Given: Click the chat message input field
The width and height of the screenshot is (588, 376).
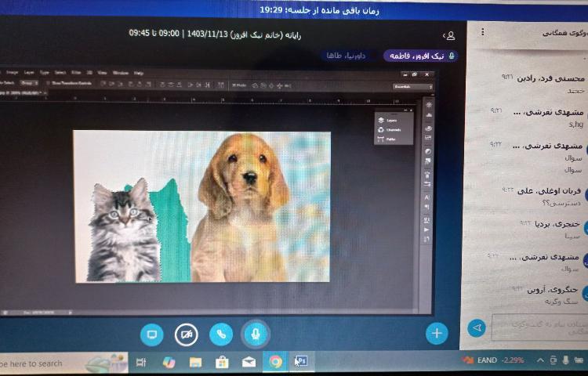Looking at the screenshot, I should point(537,327).
